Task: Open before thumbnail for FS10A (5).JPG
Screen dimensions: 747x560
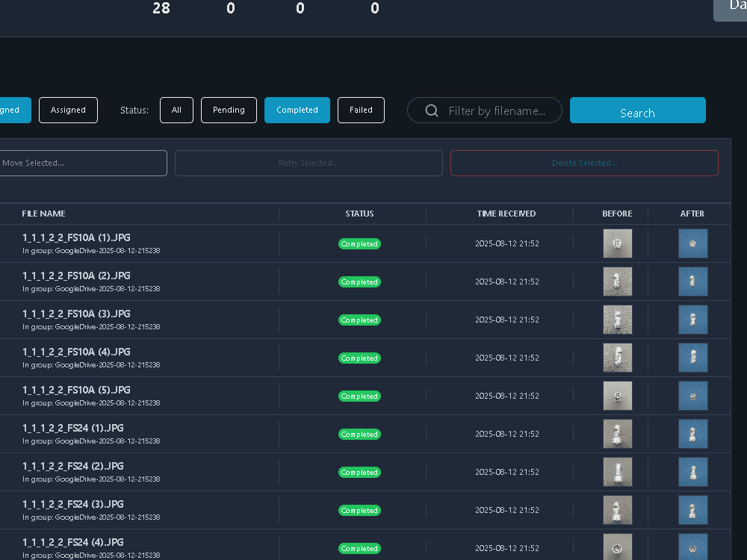Action: coord(618,396)
